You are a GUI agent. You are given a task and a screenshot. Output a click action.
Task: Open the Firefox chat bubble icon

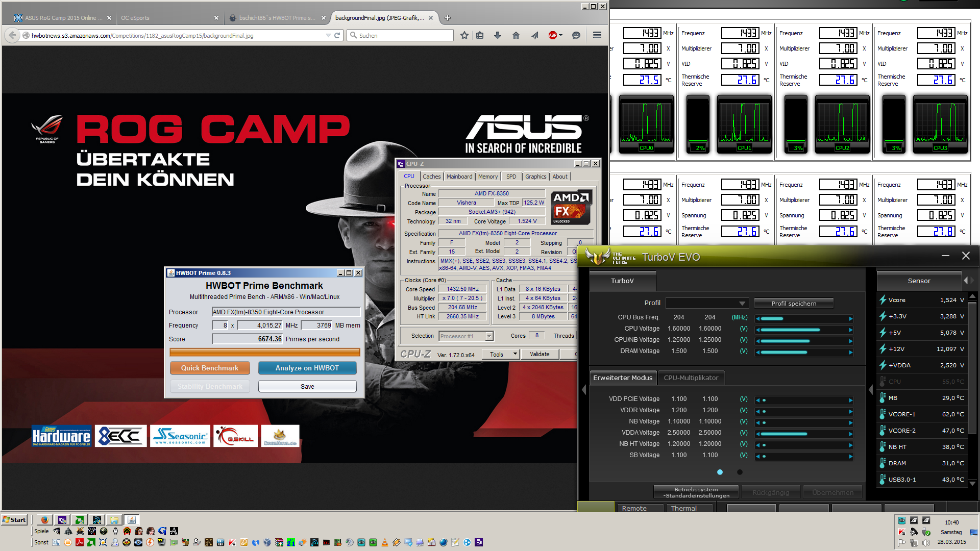point(576,35)
